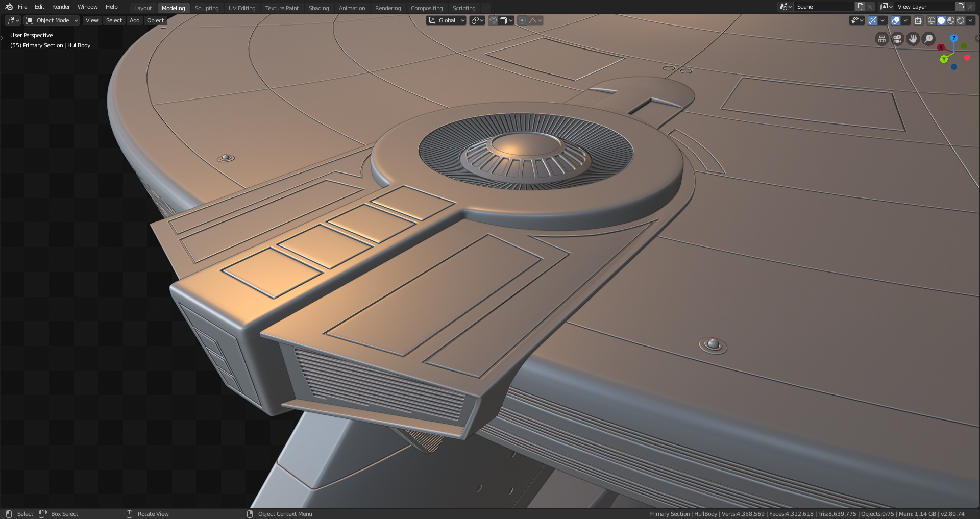Click the zoom view magnifier icon
Viewport: 980px width, 519px height.
tap(929, 39)
